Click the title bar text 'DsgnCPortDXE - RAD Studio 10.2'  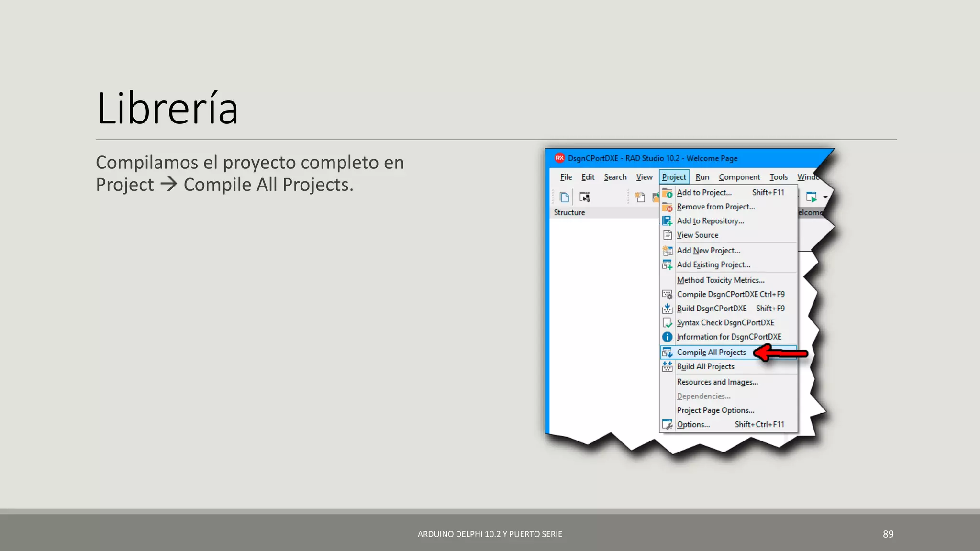pos(624,158)
